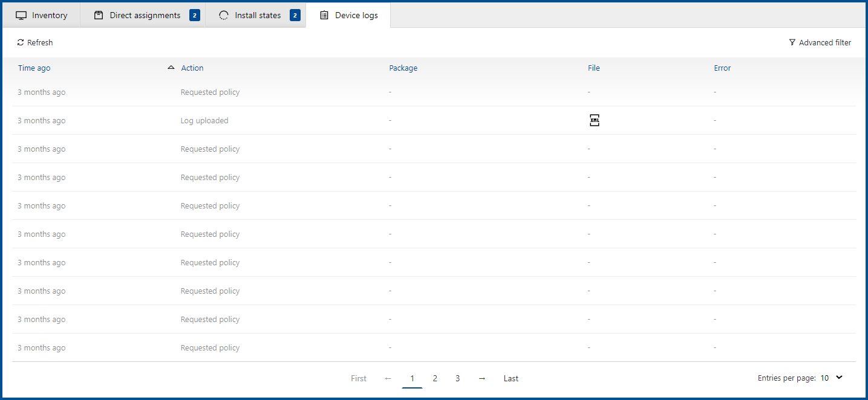Open the Install states tab label
Image resolution: width=868 pixels, height=400 pixels.
tap(258, 16)
